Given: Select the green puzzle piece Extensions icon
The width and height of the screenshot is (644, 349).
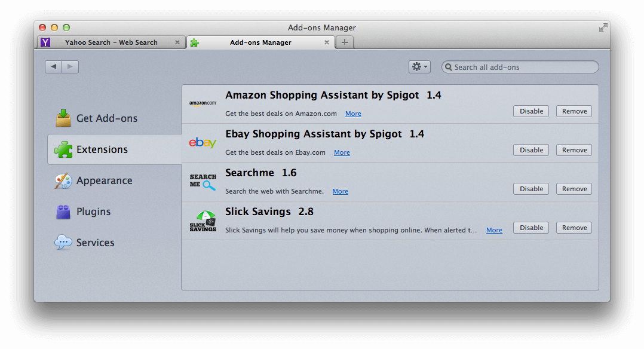Looking at the screenshot, I should [x=63, y=149].
